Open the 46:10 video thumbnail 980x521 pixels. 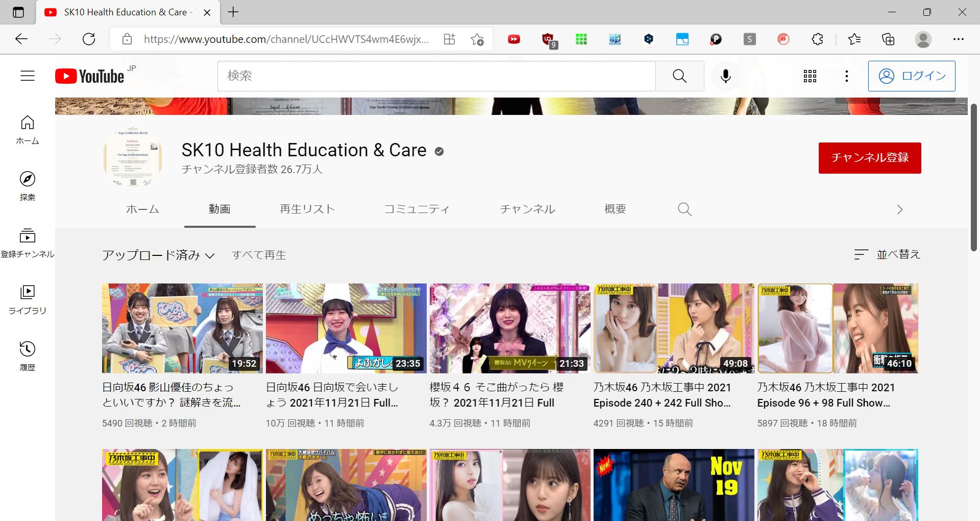click(x=838, y=328)
